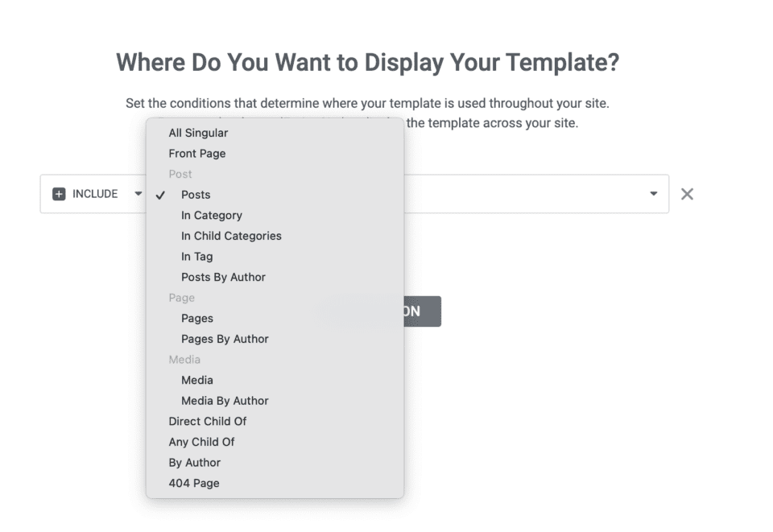Pick In Category option
Screen dimensions: 773x532
tap(212, 216)
